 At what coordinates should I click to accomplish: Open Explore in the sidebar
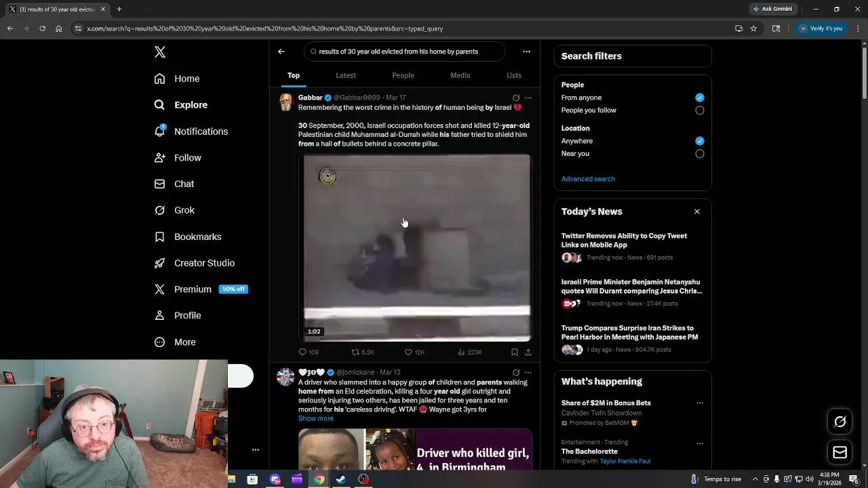[181, 105]
